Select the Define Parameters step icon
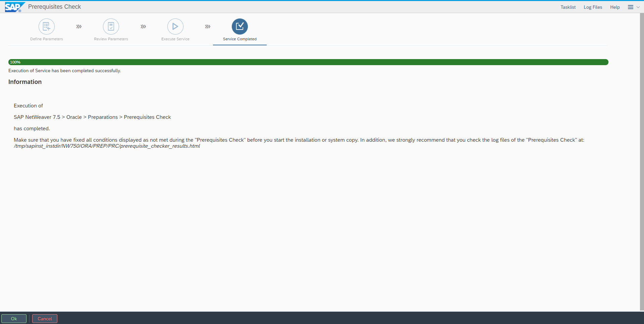The height and width of the screenshot is (324, 644). (x=47, y=27)
